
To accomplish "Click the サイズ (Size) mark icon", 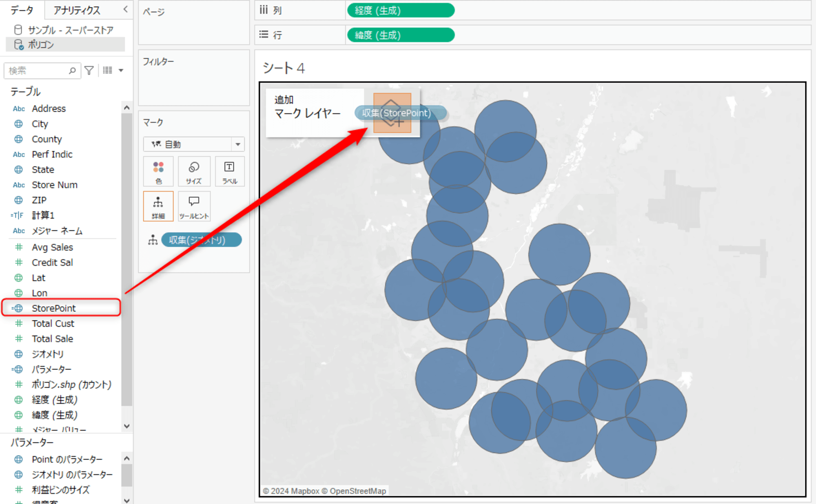I will [193, 172].
